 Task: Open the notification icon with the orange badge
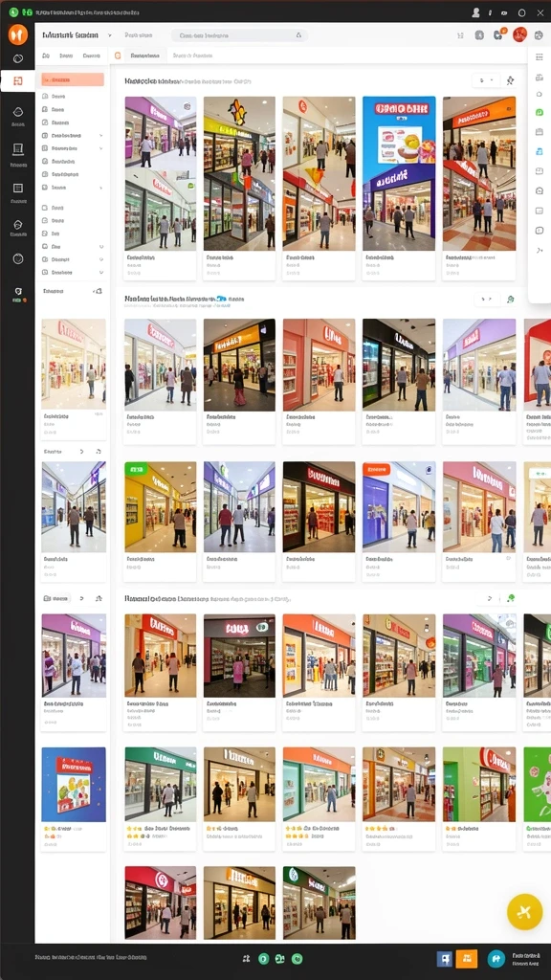click(x=499, y=35)
